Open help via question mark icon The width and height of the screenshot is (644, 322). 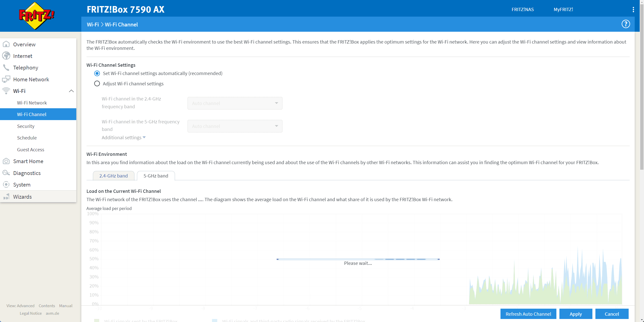tap(626, 24)
